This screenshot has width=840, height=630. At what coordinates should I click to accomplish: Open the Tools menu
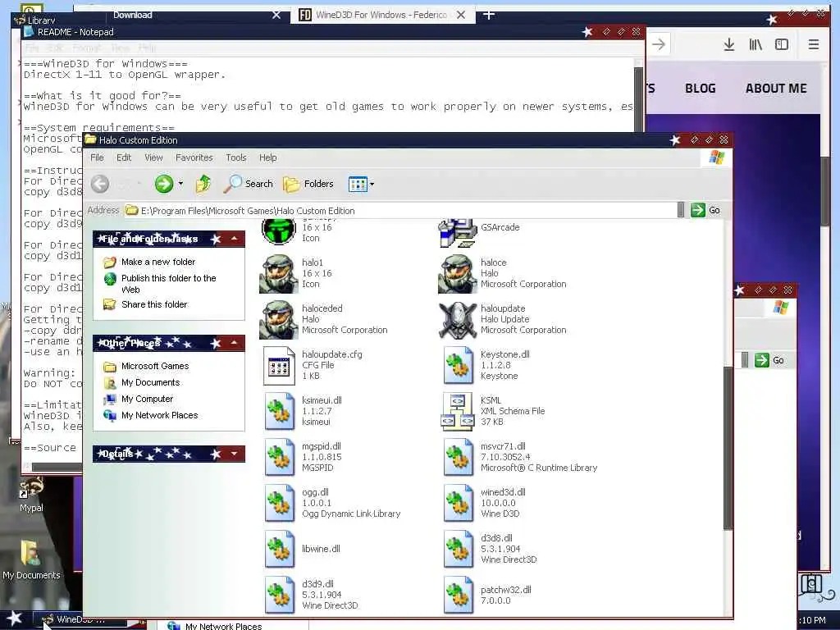[235, 157]
